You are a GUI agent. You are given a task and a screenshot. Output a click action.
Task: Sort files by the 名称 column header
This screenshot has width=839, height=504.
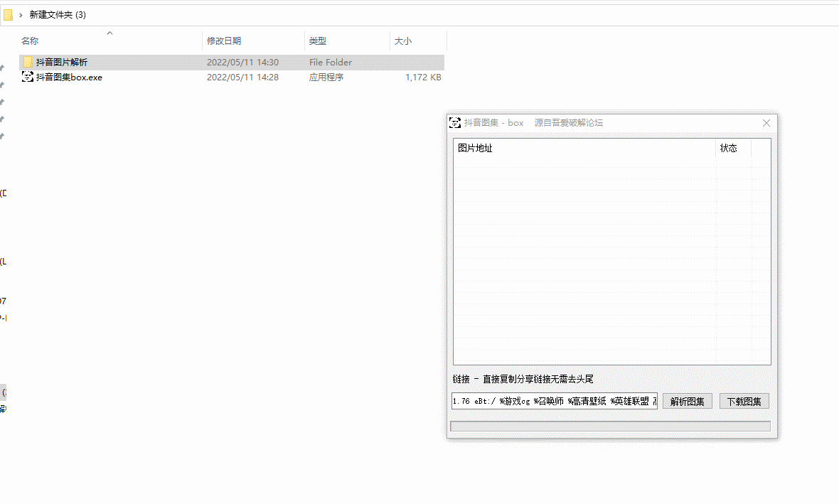coord(30,41)
